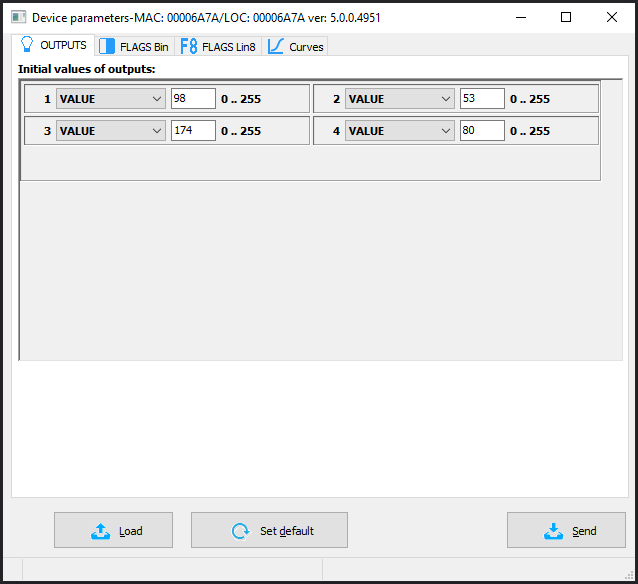Viewport: 638px width, 584px height.
Task: Click the Send button
Action: 566,530
